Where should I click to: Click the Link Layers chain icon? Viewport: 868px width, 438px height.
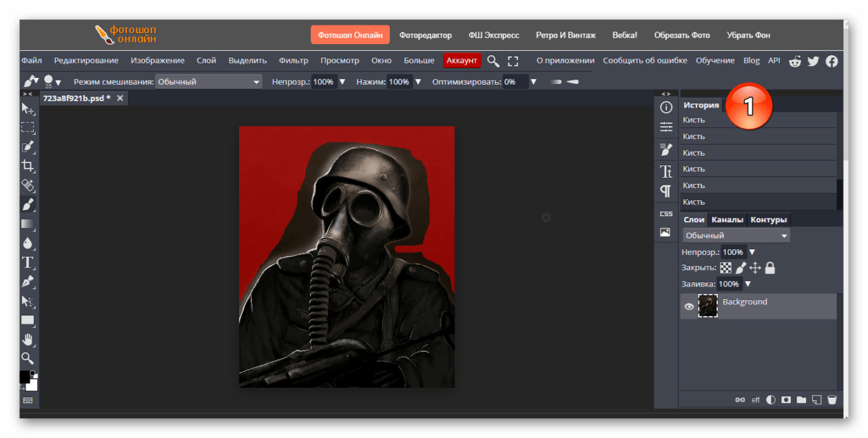coord(741,399)
